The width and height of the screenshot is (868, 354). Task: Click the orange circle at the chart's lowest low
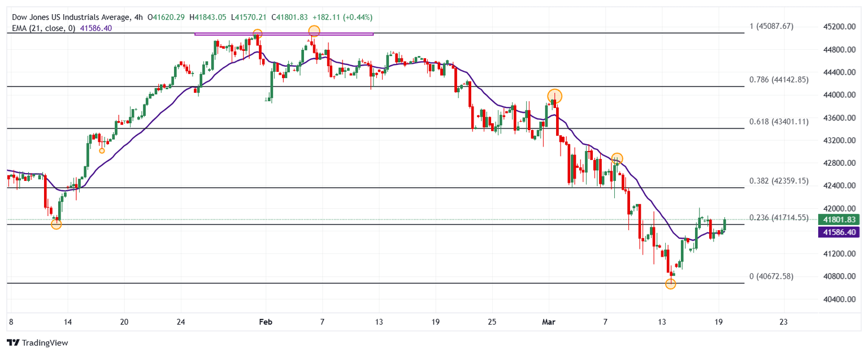click(x=670, y=284)
